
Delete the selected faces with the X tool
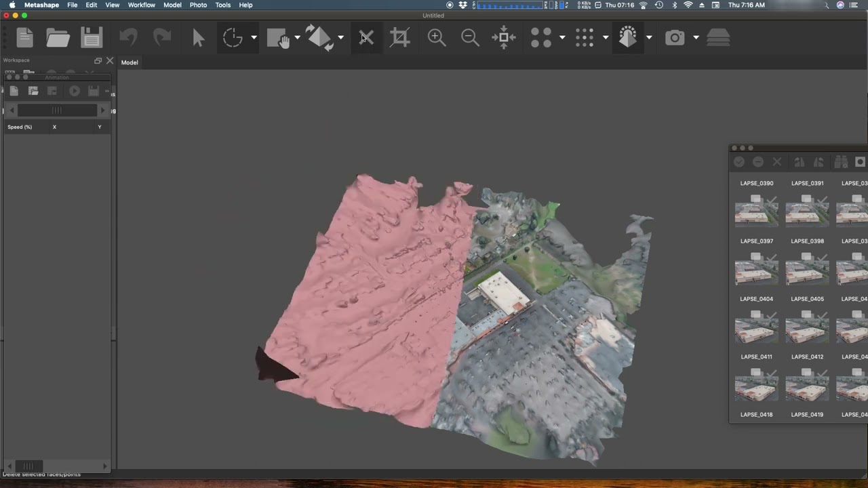[366, 37]
